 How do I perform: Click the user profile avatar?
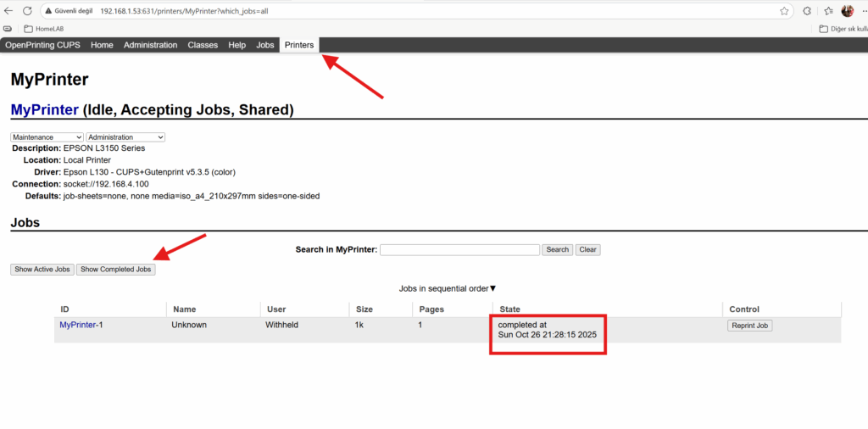pos(847,11)
